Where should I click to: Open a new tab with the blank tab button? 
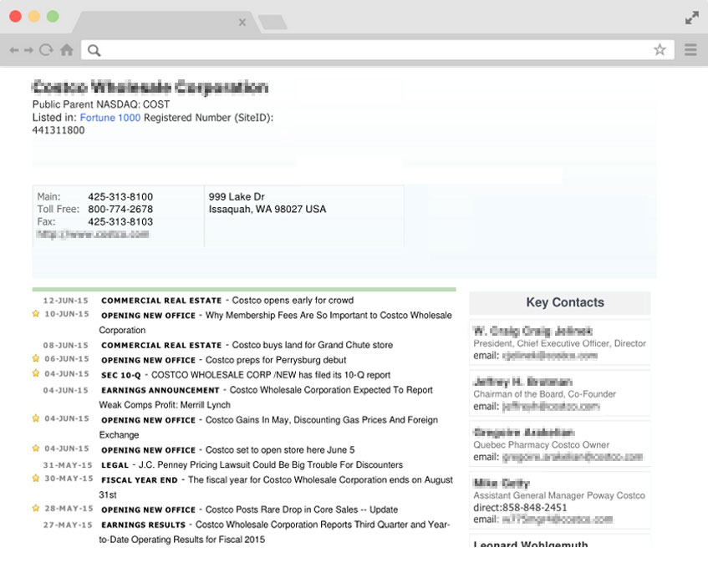coord(273,22)
